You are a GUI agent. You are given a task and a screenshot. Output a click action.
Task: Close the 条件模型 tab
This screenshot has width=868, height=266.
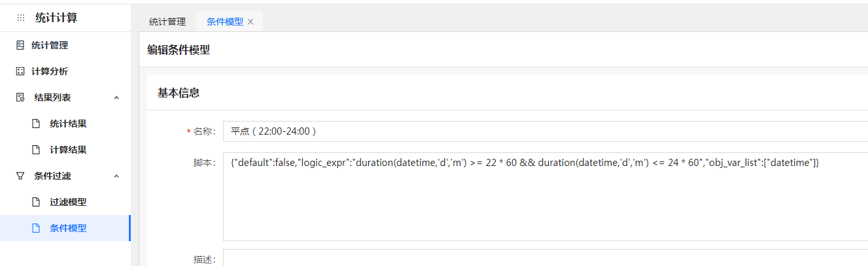coord(251,22)
